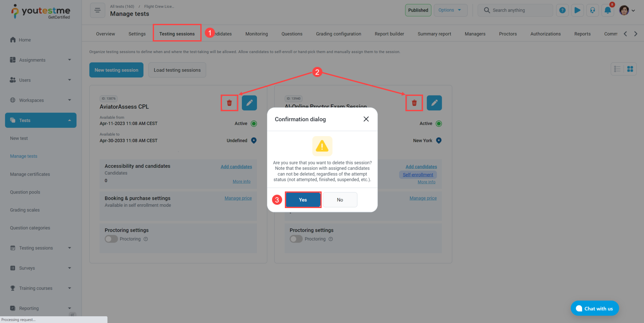Click Proctoring info icon in session 13940 card

click(331, 239)
